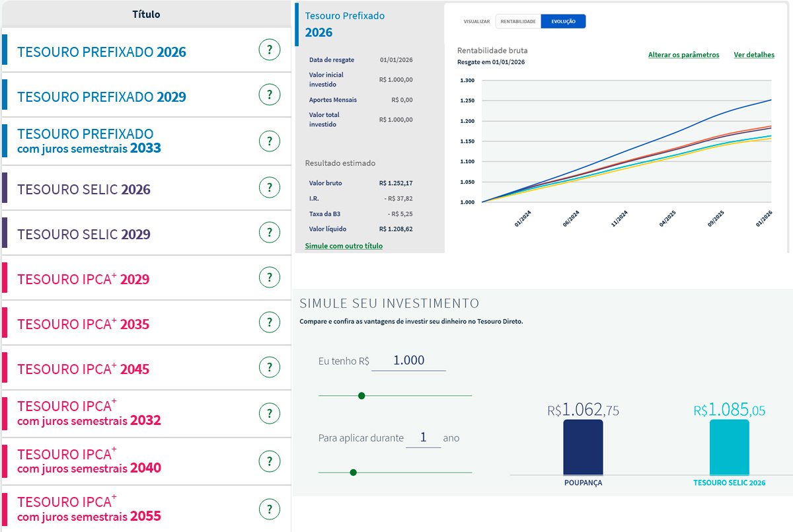Select Tesouro IPCA+ com juros semestrais 2055
This screenshot has width=793, height=532.
coord(89,509)
